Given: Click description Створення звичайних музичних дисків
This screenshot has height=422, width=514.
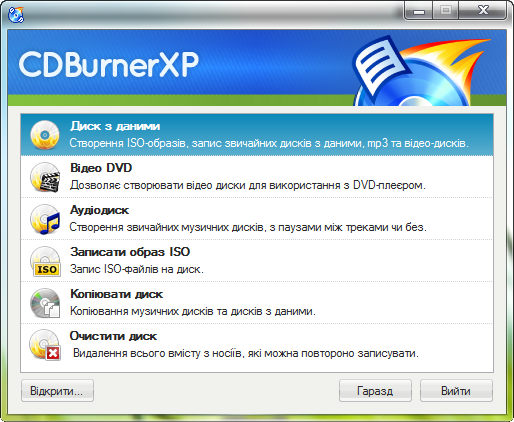Looking at the screenshot, I should pos(248,227).
